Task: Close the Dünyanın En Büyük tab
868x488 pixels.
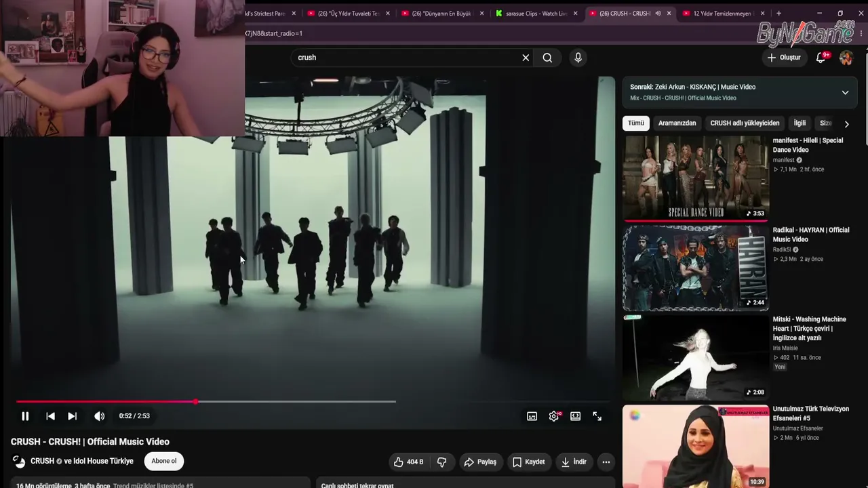Action: (481, 14)
